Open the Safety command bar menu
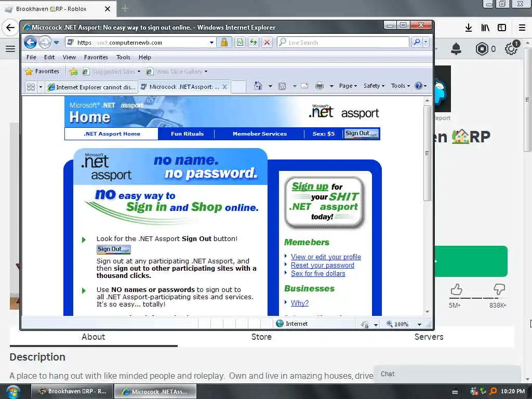532x399 pixels. (374, 86)
